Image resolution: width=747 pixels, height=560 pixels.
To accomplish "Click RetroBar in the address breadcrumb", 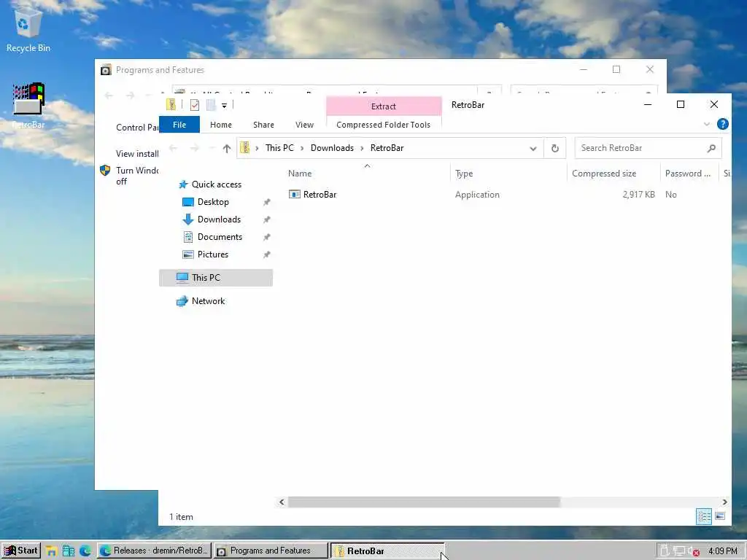I will pos(387,148).
